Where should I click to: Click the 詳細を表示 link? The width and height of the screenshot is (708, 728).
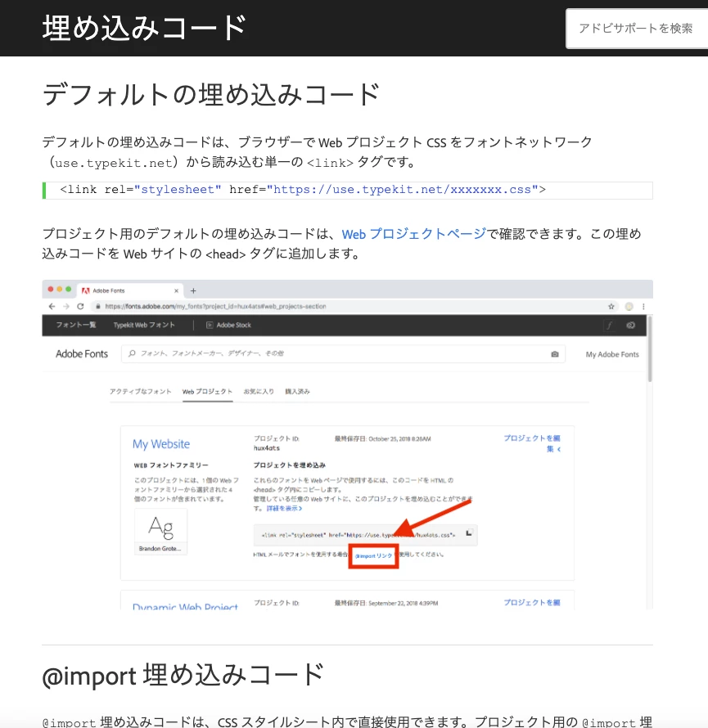[x=284, y=509]
